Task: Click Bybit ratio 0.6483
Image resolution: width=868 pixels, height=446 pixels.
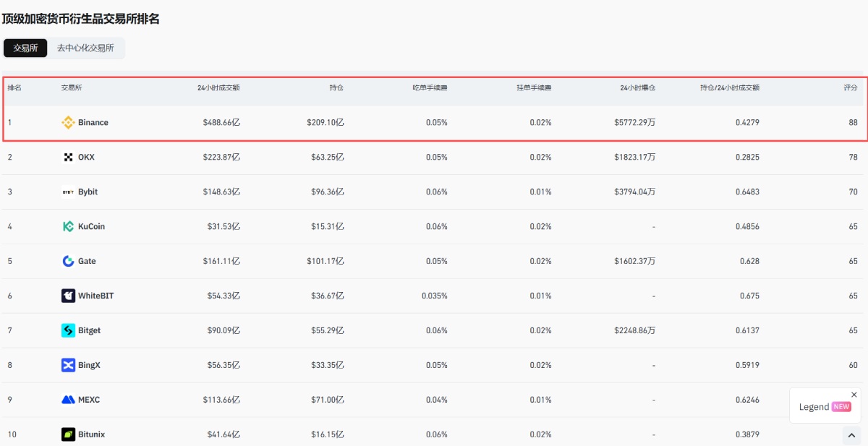Action: (748, 192)
